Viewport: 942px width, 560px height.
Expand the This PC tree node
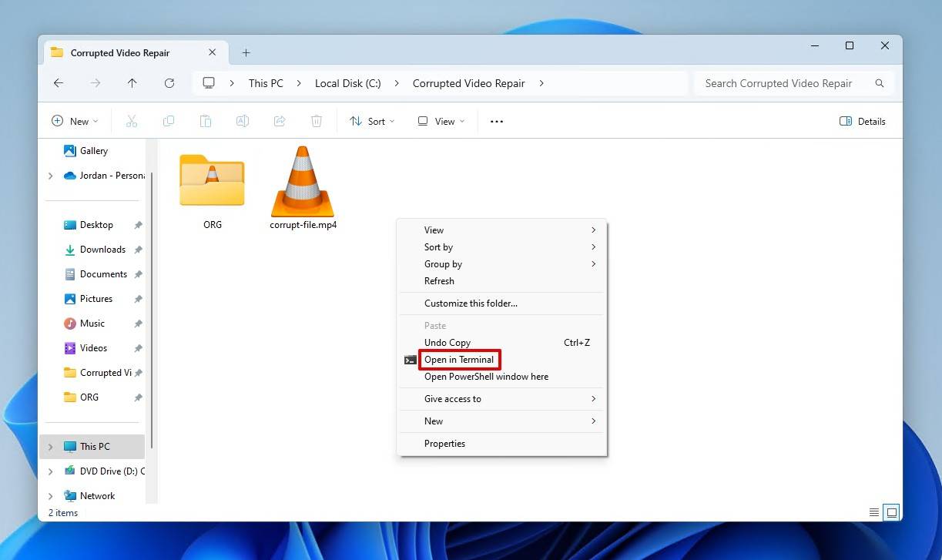click(x=51, y=447)
